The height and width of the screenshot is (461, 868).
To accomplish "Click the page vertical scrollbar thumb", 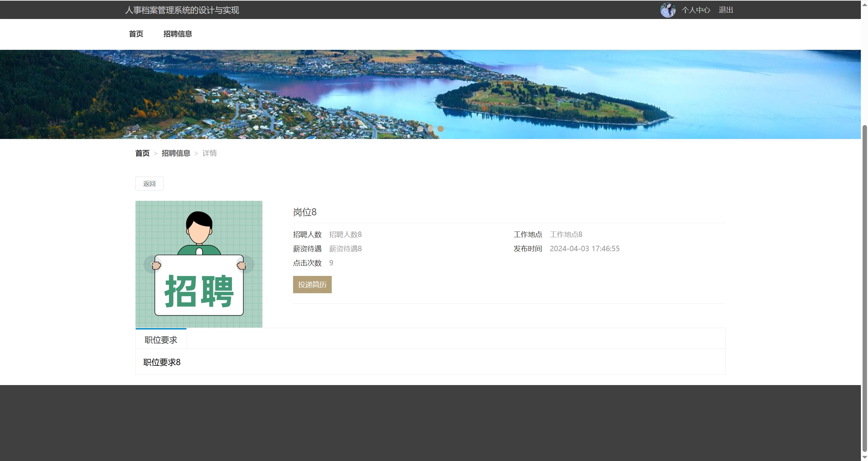I will click(865, 288).
